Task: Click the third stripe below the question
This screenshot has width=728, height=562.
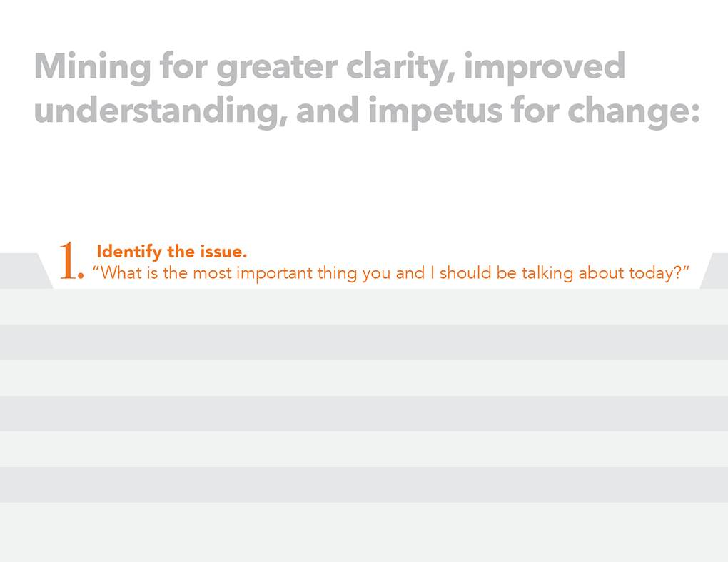Action: click(364, 378)
